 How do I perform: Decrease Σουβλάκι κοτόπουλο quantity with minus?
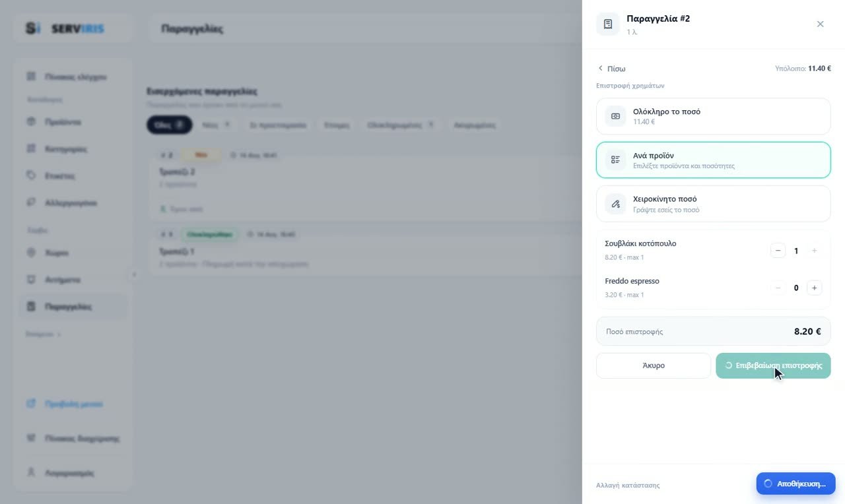click(778, 251)
